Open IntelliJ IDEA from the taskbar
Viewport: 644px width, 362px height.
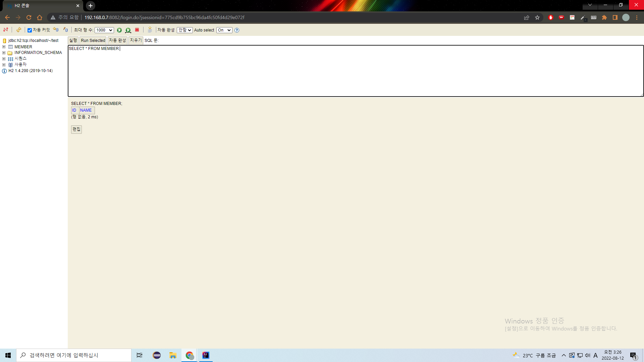pyautogui.click(x=206, y=355)
